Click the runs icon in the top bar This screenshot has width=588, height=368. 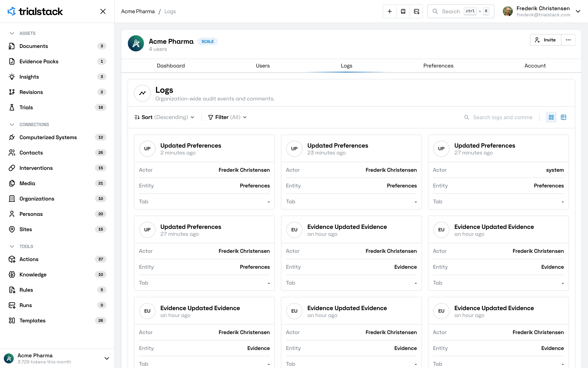pyautogui.click(x=416, y=11)
